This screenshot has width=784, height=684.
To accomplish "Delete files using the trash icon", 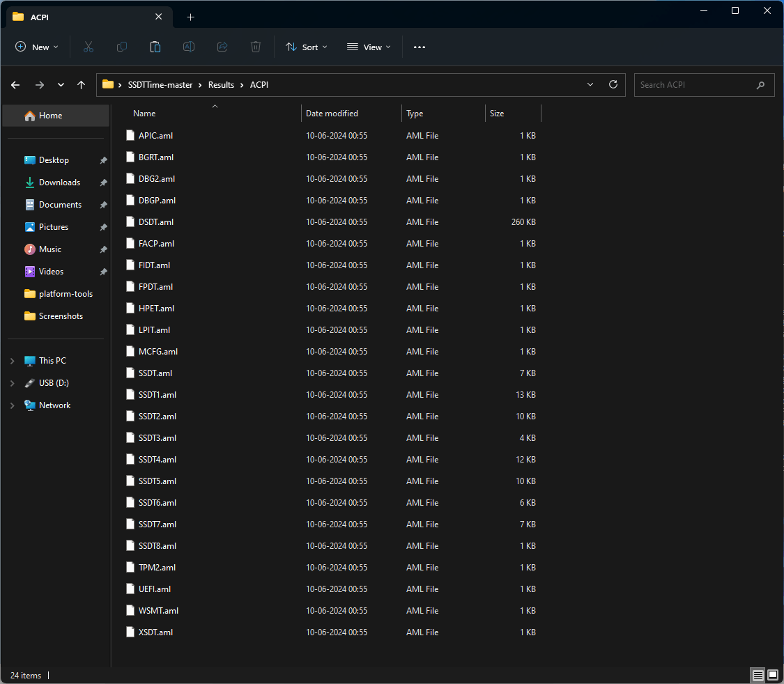I will [x=256, y=47].
